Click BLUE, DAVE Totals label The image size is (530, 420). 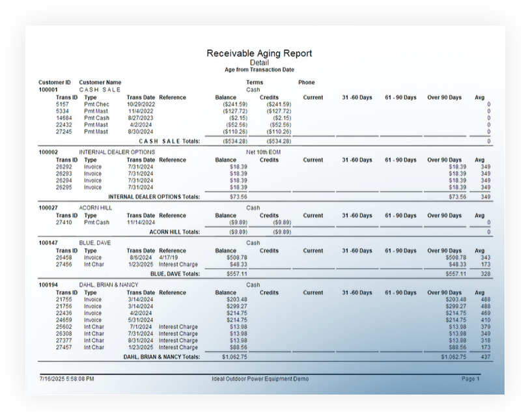click(x=174, y=273)
